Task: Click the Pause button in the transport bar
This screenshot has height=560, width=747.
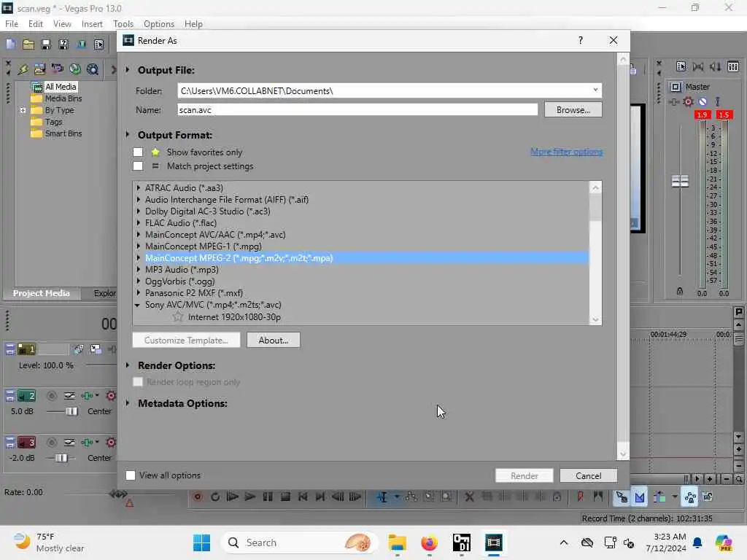Action: (268, 497)
